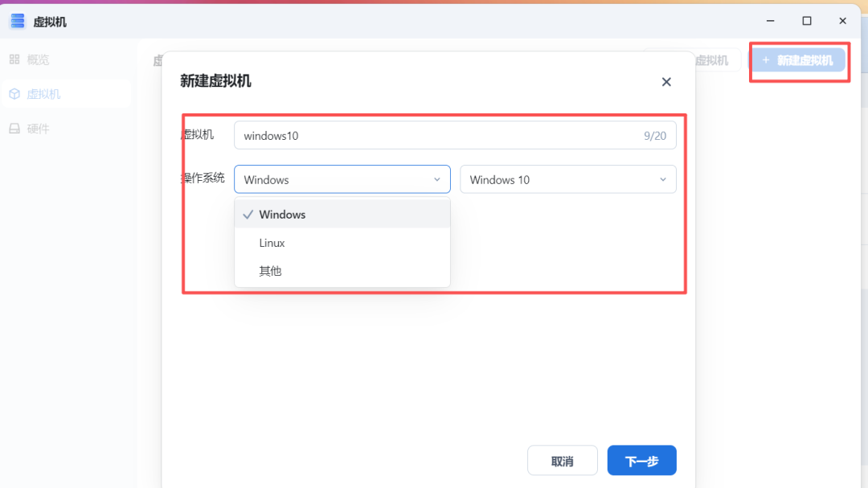Click the 新建虚拟机 button at top right
The width and height of the screenshot is (868, 488).
pyautogui.click(x=798, y=60)
